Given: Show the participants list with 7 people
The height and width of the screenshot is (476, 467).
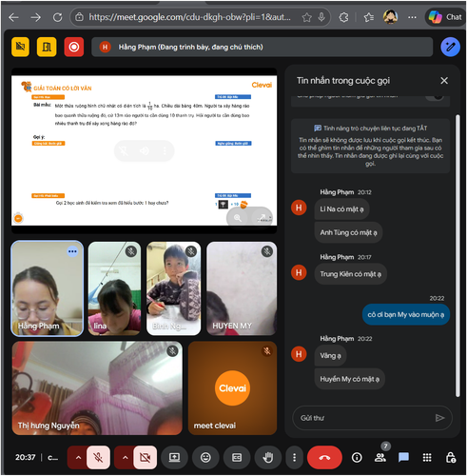Looking at the screenshot, I should 380,457.
